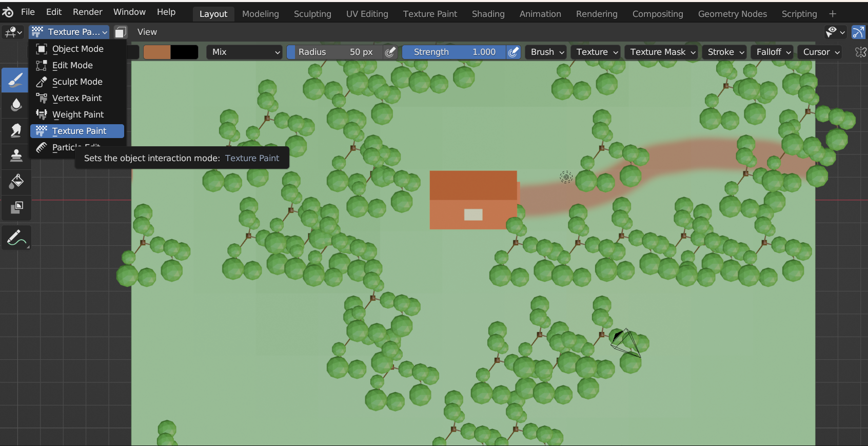Switch to the Layout workspace tab
The width and height of the screenshot is (868, 446).
coord(213,14)
